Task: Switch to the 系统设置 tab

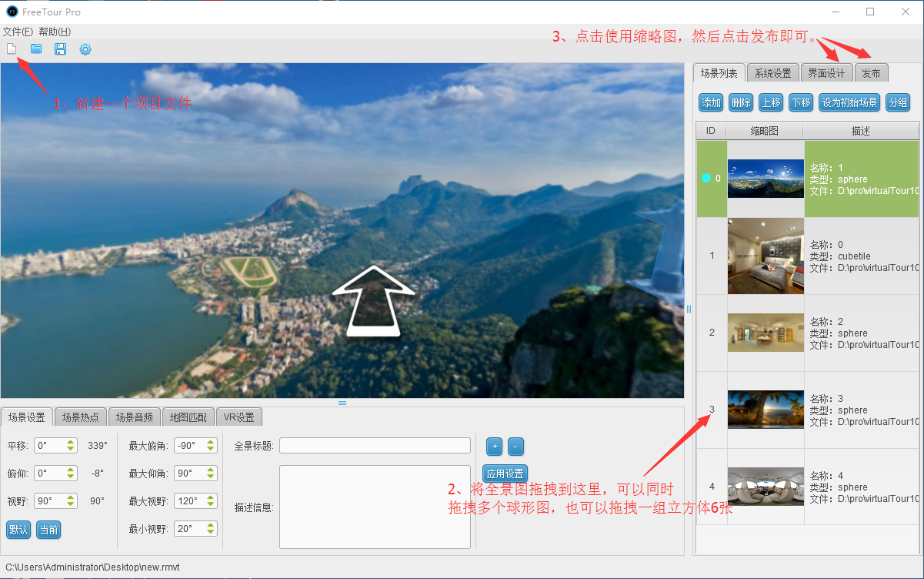Action: [772, 73]
